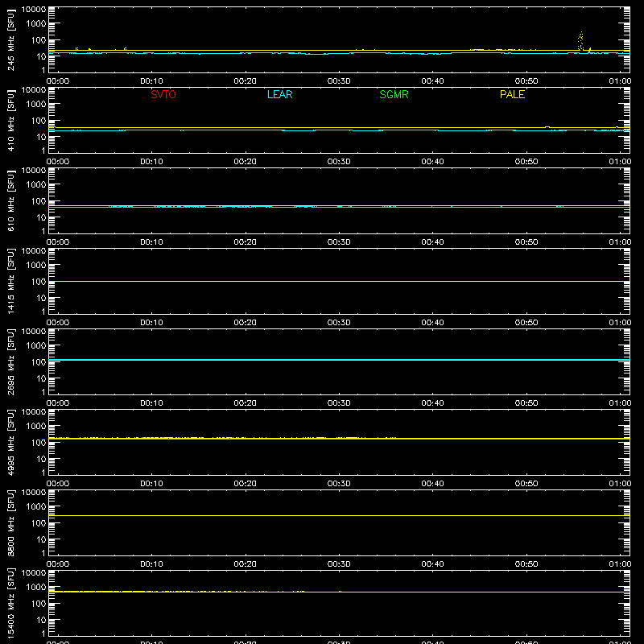Viewport: 644px width, 644px height.
Task: Click the 00:30 tick label under 410 MHz plot
Action: [339, 162]
